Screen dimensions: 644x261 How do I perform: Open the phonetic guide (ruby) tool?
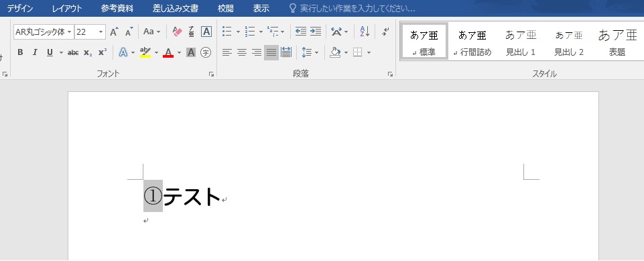pos(192,32)
